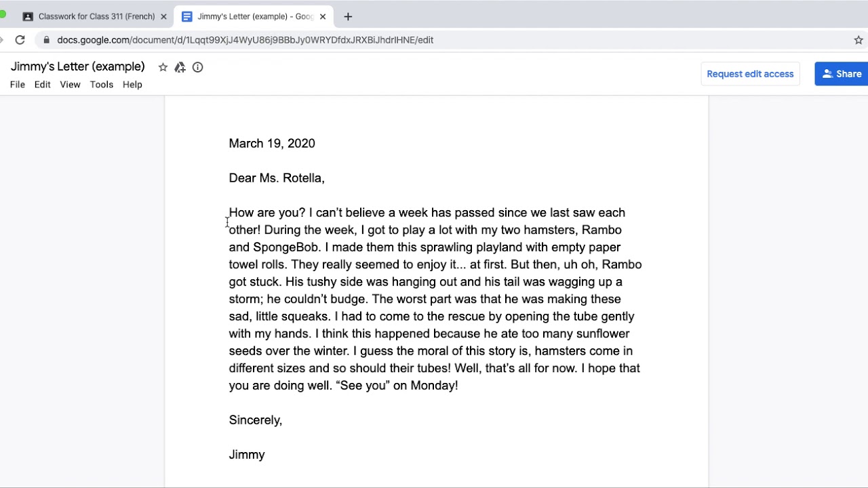The image size is (868, 488).
Task: Open the Edit menu
Action: [x=42, y=85]
